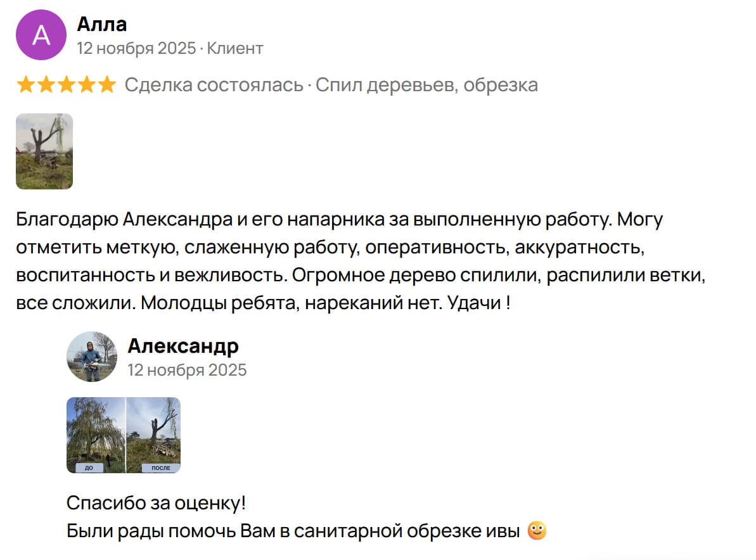Click the Сделка состоялась status text
Screen dimensions: 756x560
point(214,85)
